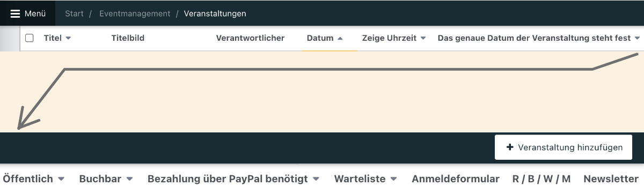Click the Titelbild column header

[128, 38]
